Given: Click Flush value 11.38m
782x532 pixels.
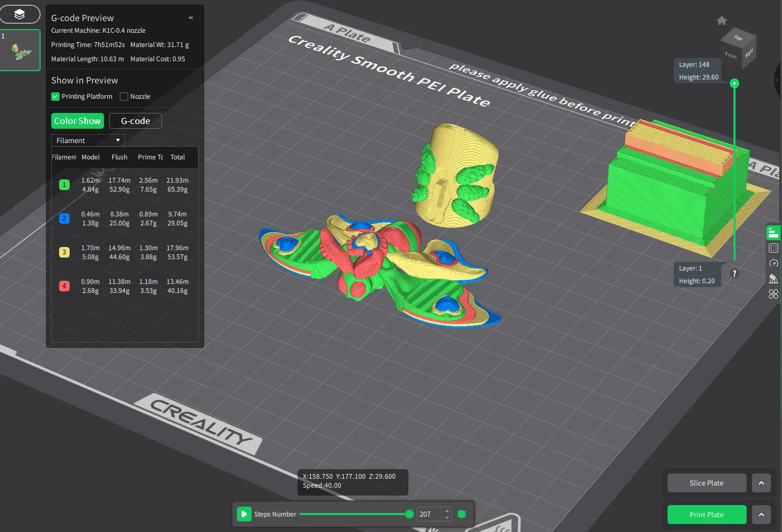Looking at the screenshot, I should (x=119, y=282).
